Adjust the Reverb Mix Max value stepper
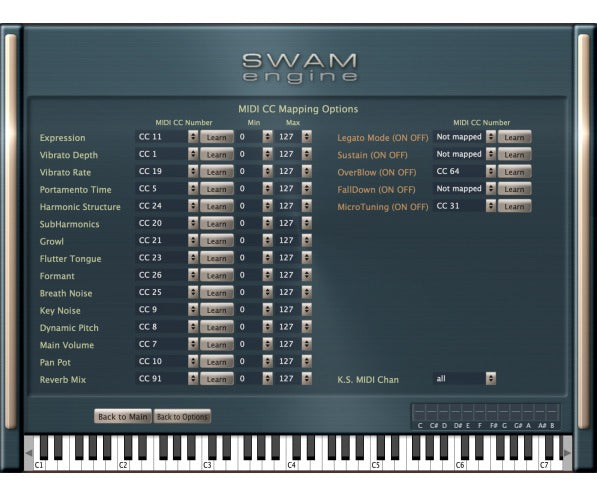 (306, 379)
